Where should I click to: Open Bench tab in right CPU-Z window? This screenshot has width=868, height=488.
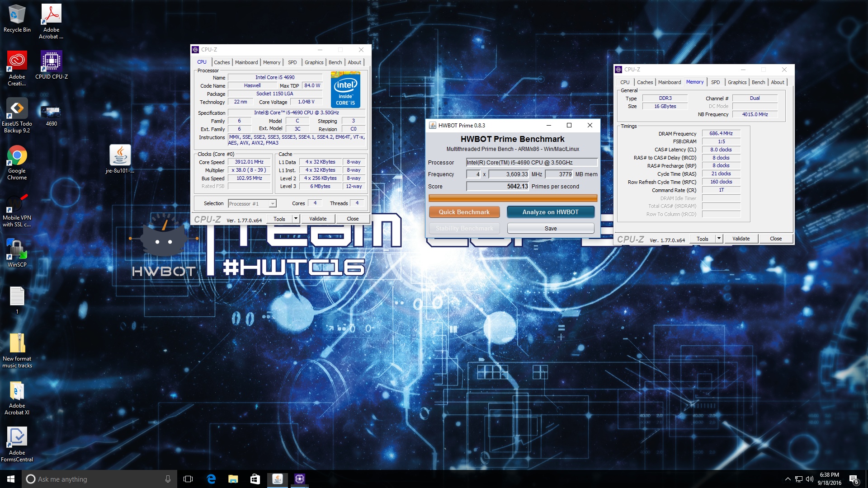click(758, 82)
